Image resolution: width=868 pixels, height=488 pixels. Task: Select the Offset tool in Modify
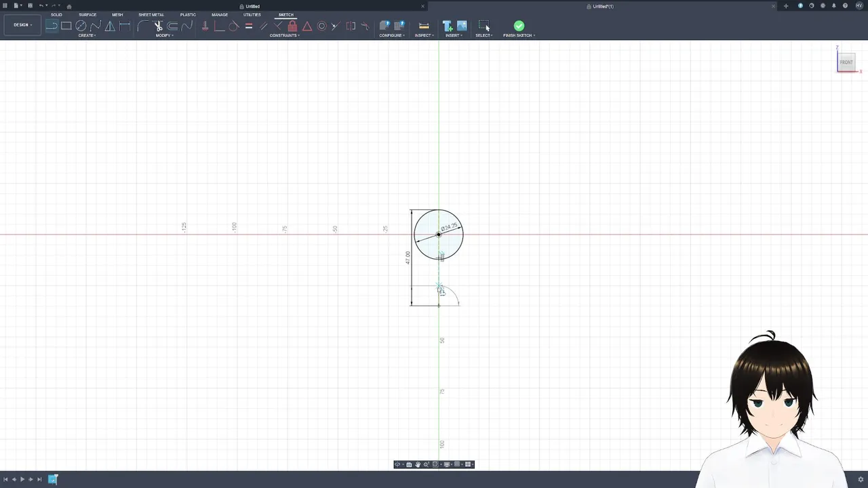[x=172, y=26]
